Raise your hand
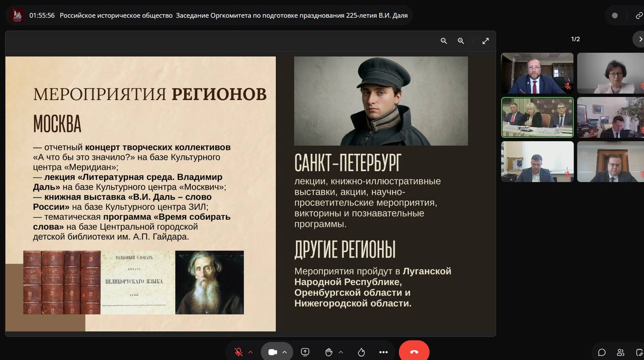The height and width of the screenshot is (360, 644). point(329,352)
